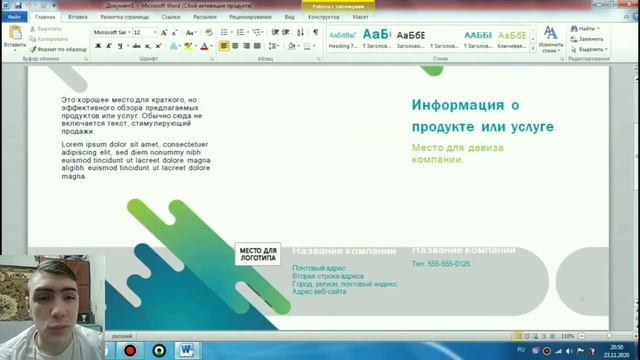Click the Paste (Вставить) clipboard icon

tap(15, 33)
